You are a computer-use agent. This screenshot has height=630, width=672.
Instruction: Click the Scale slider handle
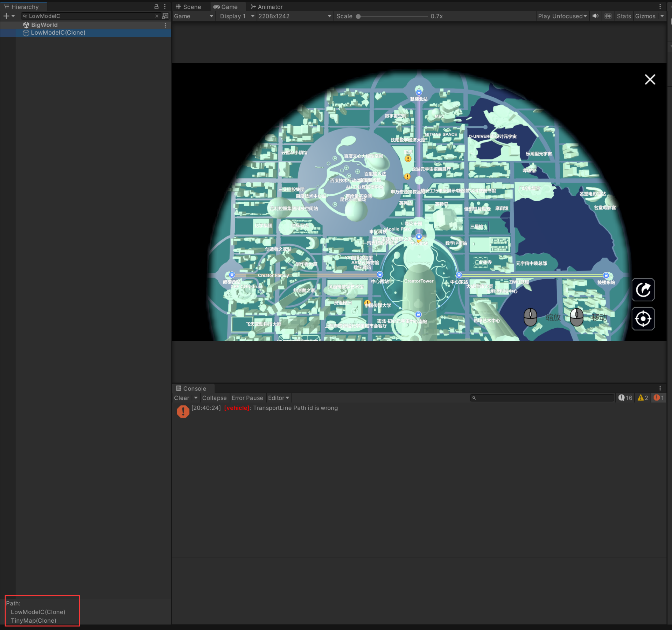[358, 16]
